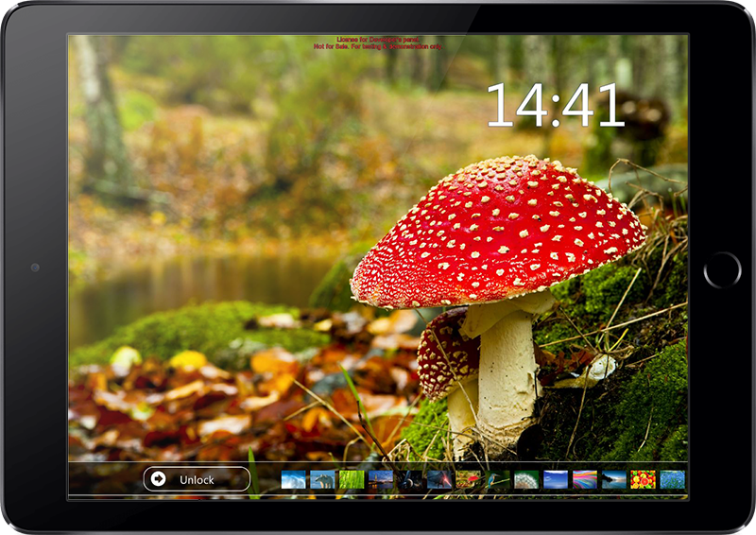Screen dimensions: 756x535
Task: Choose the green grass wallpaper thumbnail
Action: click(352, 479)
